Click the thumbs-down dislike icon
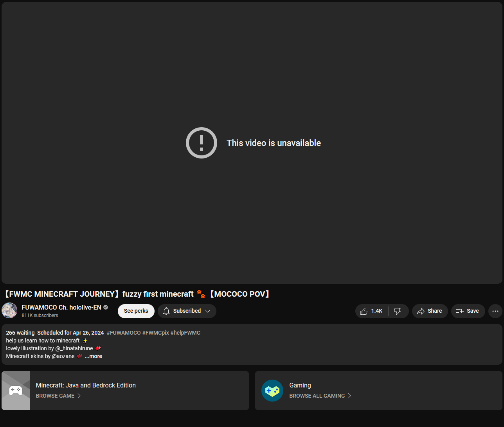 pyautogui.click(x=398, y=311)
